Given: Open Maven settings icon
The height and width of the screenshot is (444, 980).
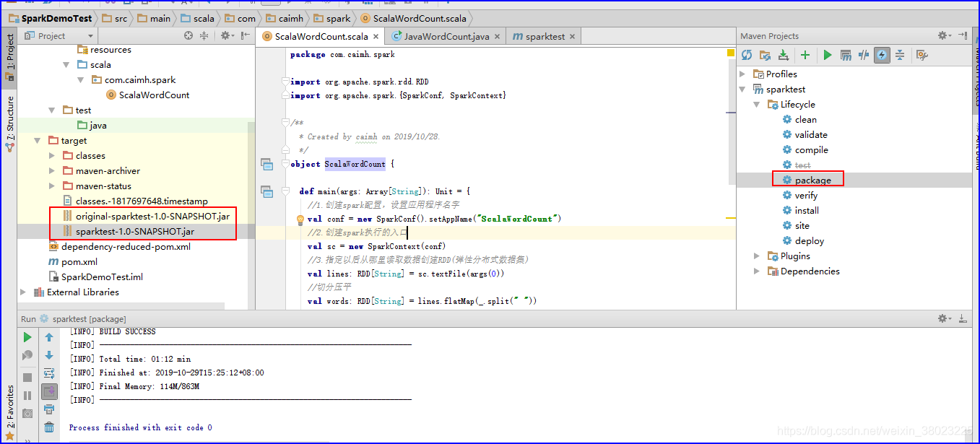Looking at the screenshot, I should click(x=923, y=55).
